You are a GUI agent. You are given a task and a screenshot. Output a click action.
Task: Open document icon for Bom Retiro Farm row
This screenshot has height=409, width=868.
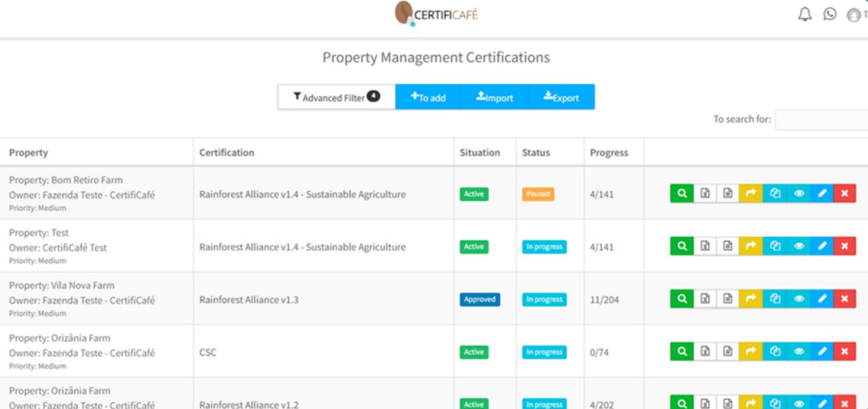point(728,193)
